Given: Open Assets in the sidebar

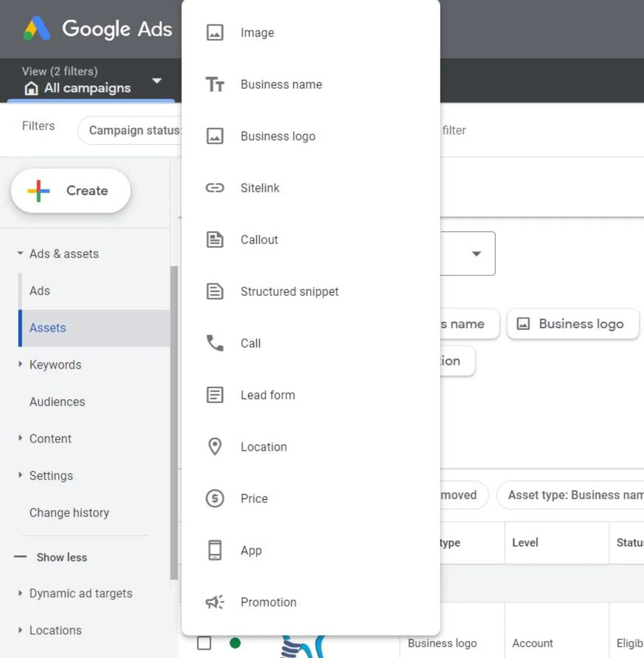Looking at the screenshot, I should click(x=95, y=328).
